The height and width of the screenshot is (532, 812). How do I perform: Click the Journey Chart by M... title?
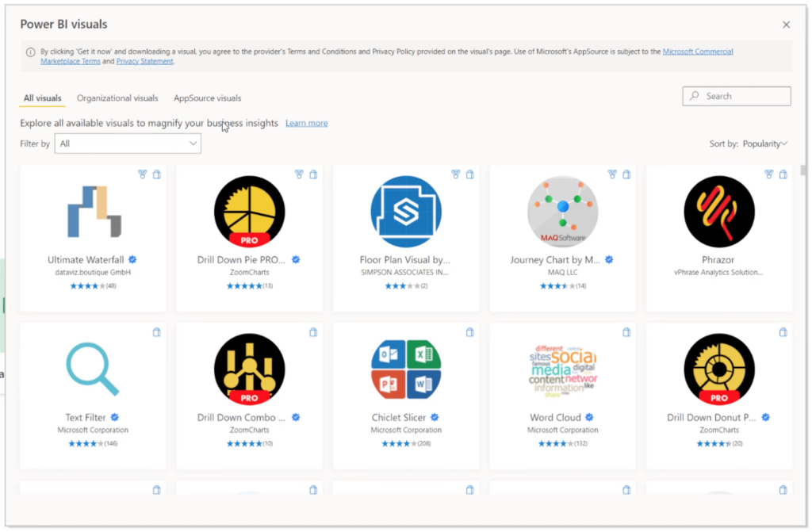click(555, 260)
